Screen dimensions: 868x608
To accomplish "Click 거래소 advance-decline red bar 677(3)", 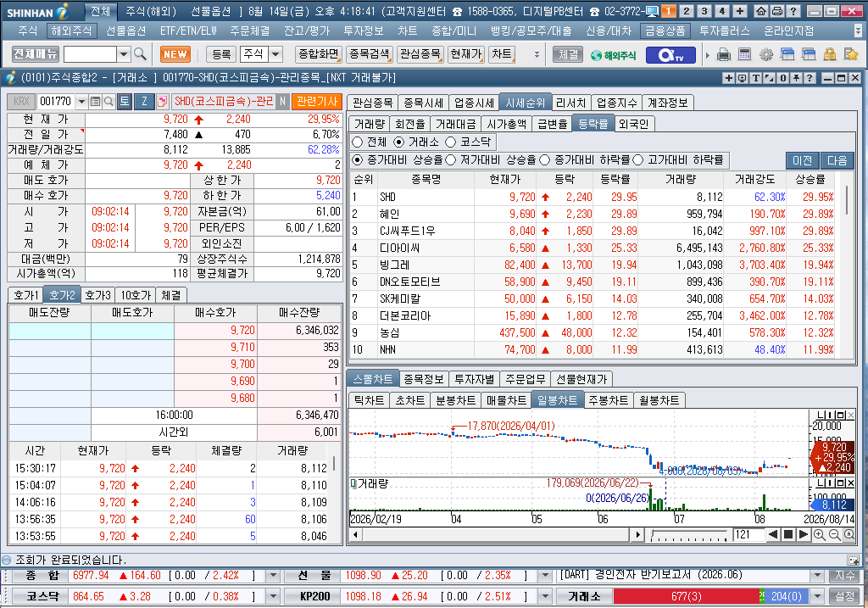I will [687, 596].
